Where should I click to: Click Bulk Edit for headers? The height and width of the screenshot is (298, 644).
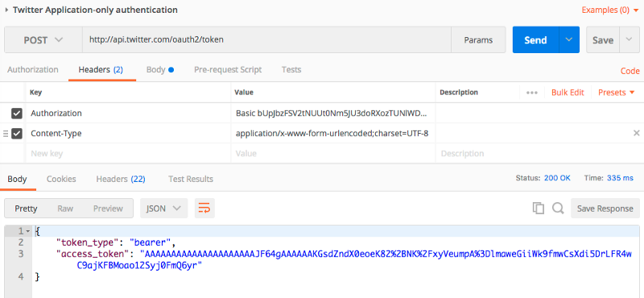tap(568, 93)
